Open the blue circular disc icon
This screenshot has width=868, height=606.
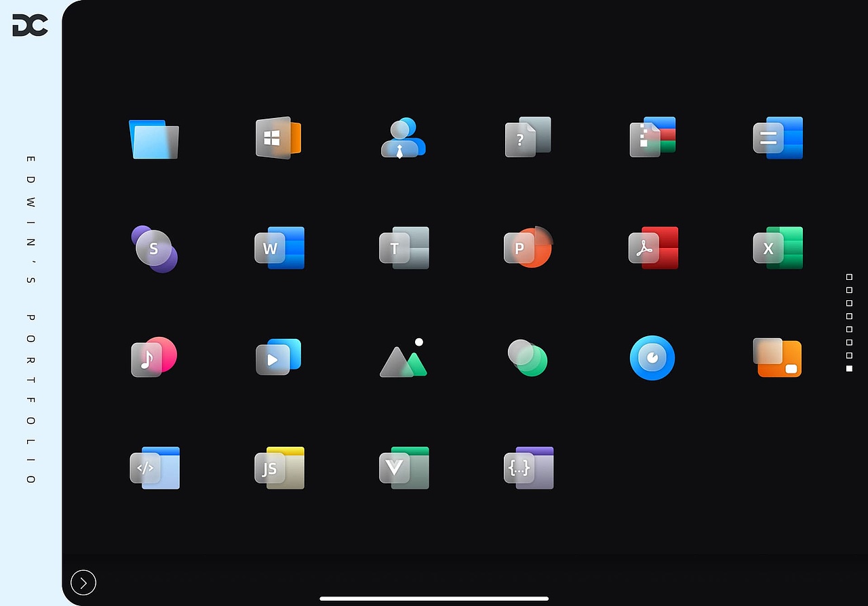click(x=652, y=358)
